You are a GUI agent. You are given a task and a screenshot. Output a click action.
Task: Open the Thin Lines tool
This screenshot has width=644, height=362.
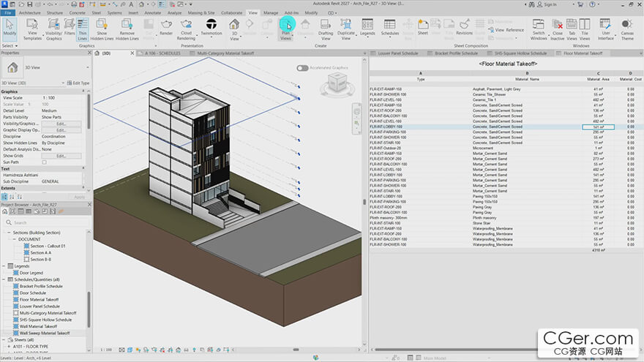tap(83, 29)
